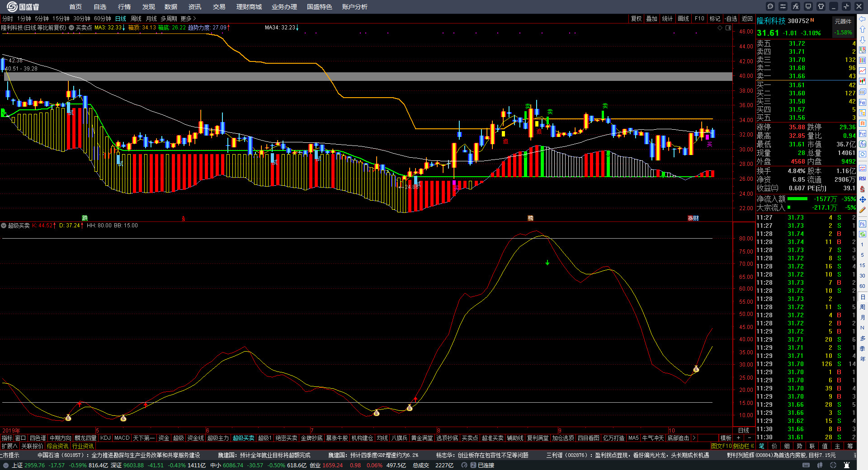Select the MACD indicator tab
Image resolution: width=868 pixels, height=470 pixels.
(122, 438)
